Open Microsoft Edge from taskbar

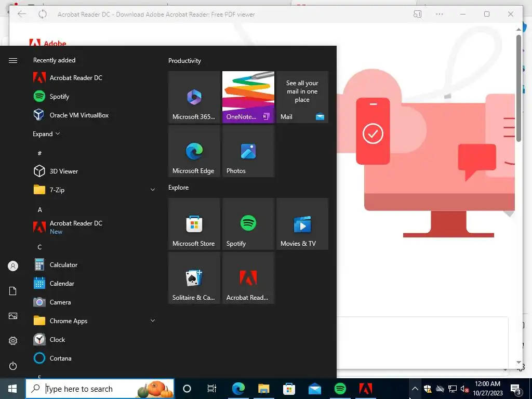[238, 389]
